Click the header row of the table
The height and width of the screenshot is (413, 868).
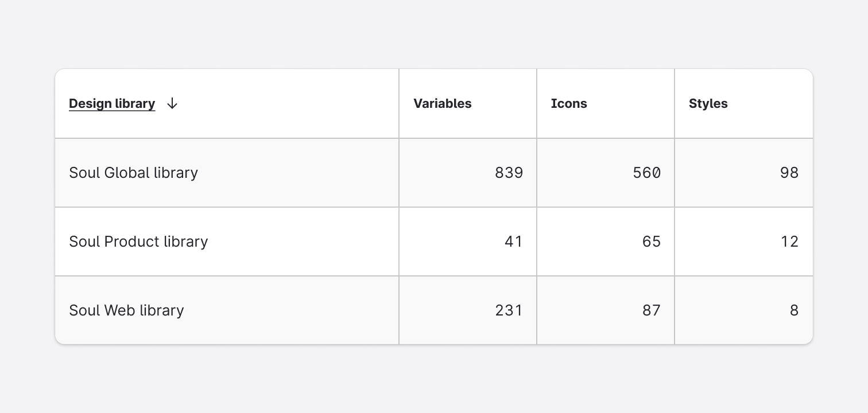pyautogui.click(x=434, y=104)
